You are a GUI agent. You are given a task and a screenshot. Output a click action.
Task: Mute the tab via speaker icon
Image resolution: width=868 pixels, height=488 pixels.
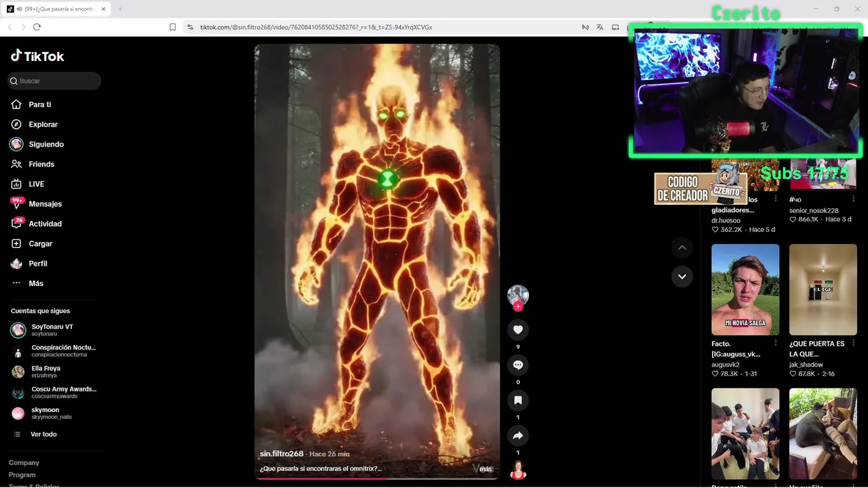click(19, 9)
